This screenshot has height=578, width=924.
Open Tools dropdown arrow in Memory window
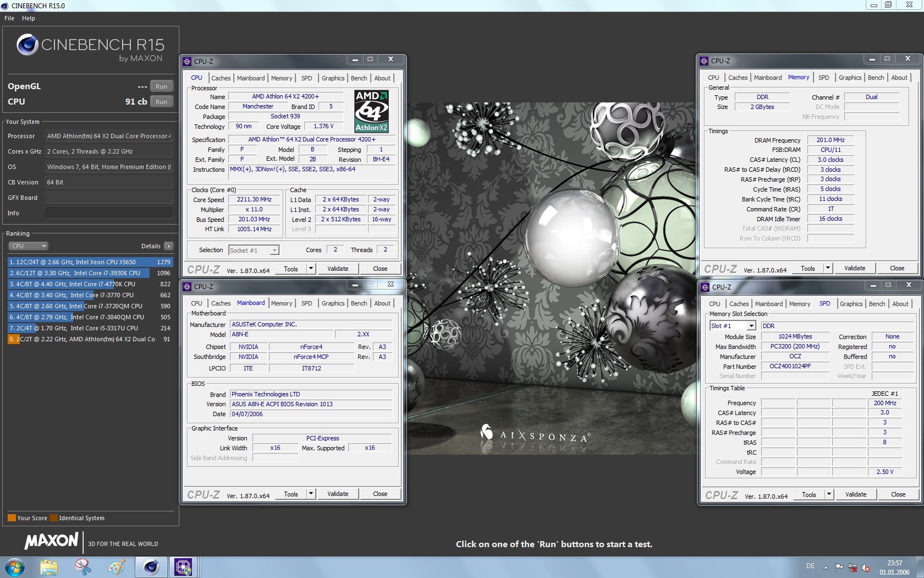click(x=828, y=268)
